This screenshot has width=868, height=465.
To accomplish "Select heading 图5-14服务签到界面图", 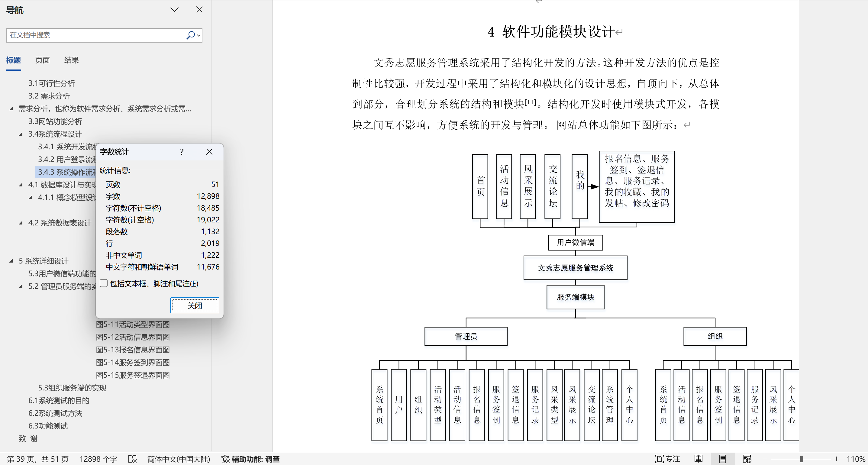I will 133,363.
